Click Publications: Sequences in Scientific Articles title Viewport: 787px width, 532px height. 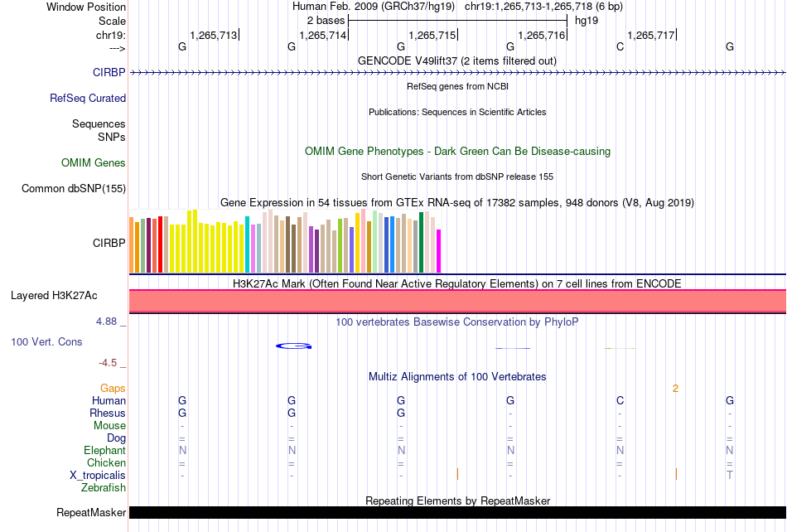(x=457, y=112)
